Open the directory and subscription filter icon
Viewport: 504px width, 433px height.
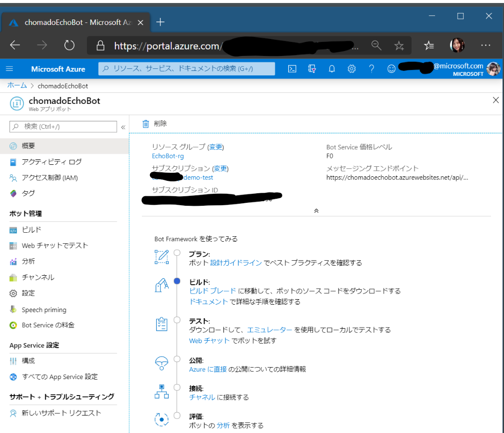pyautogui.click(x=312, y=69)
